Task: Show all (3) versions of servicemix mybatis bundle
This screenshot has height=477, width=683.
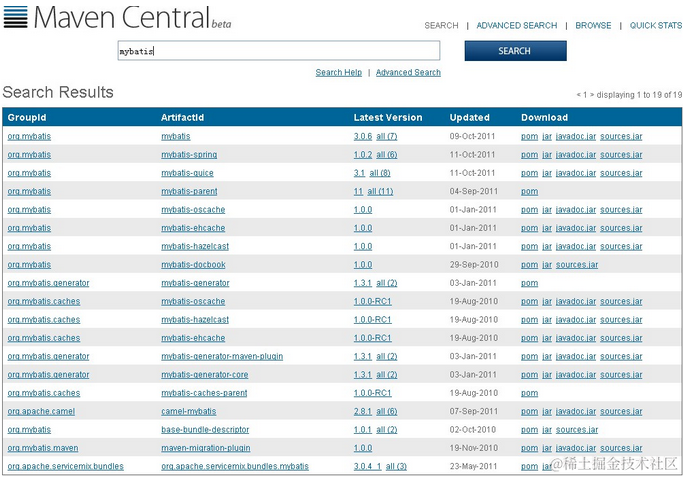Action: click(396, 466)
